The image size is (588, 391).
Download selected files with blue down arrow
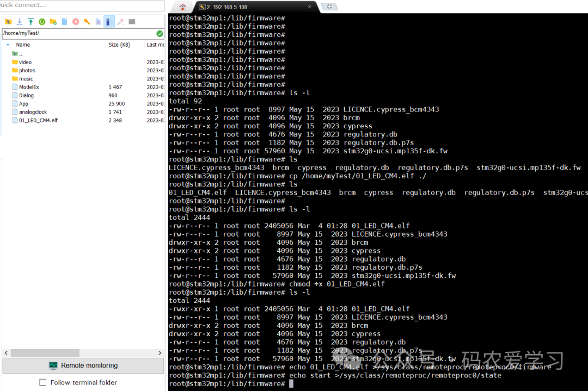20,22
